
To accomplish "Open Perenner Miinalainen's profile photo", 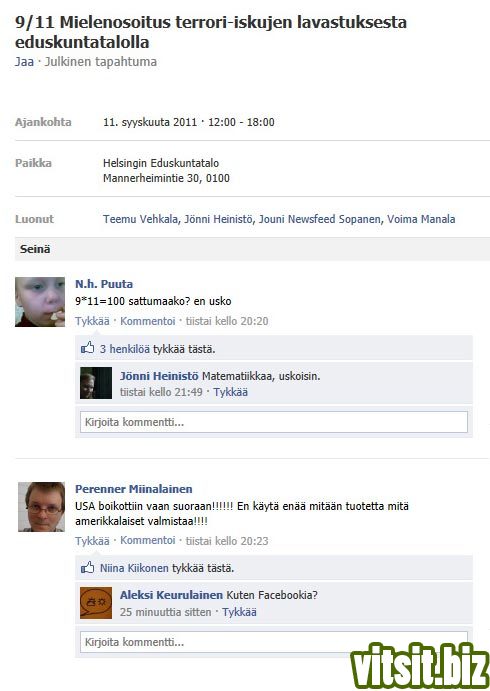I will [x=41, y=507].
